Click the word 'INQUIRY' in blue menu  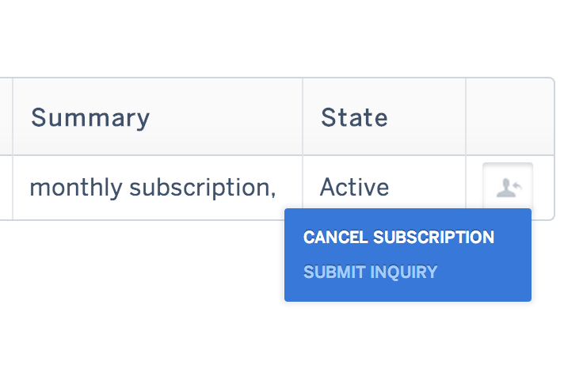tap(405, 272)
